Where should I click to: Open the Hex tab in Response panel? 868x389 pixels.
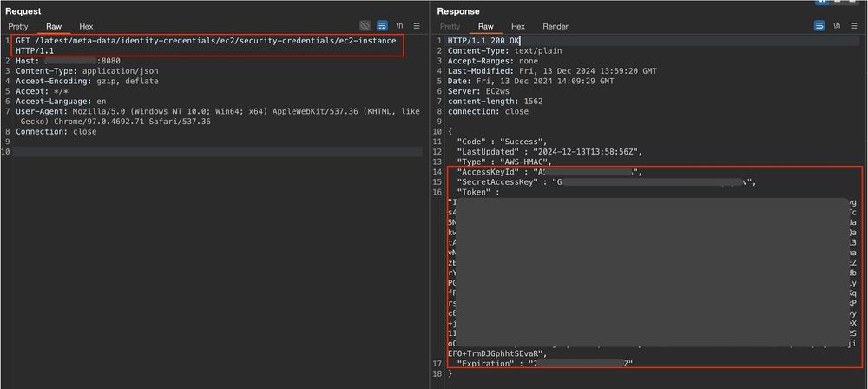click(517, 26)
